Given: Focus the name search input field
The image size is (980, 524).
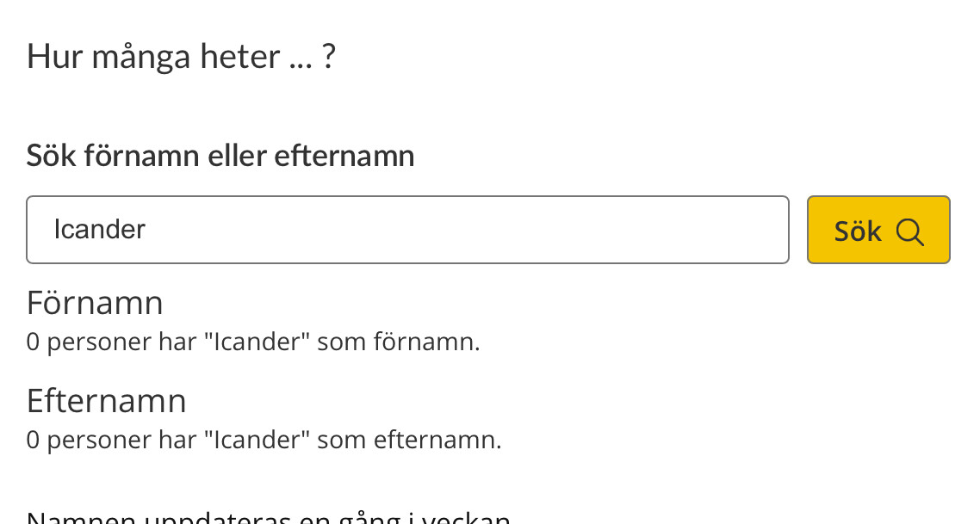Looking at the screenshot, I should click(x=407, y=230).
